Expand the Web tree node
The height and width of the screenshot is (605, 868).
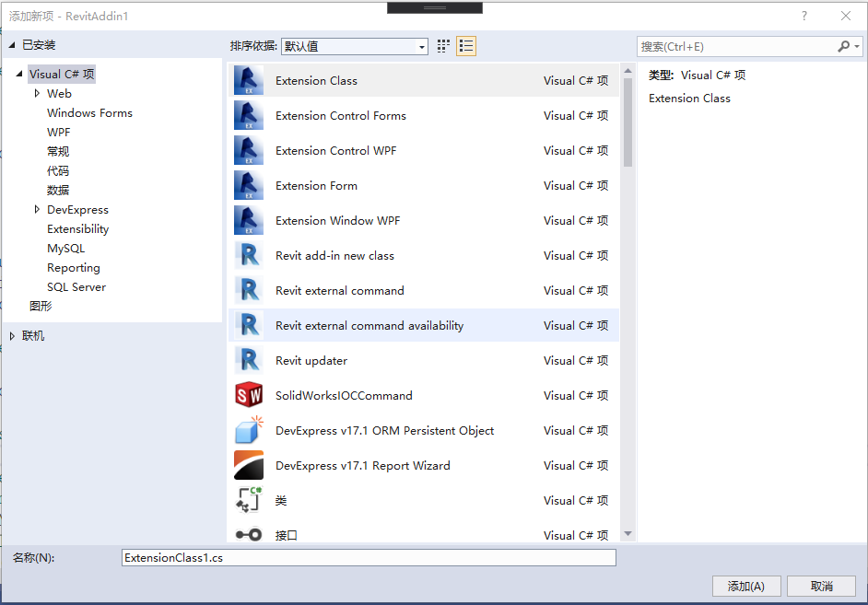[37, 93]
